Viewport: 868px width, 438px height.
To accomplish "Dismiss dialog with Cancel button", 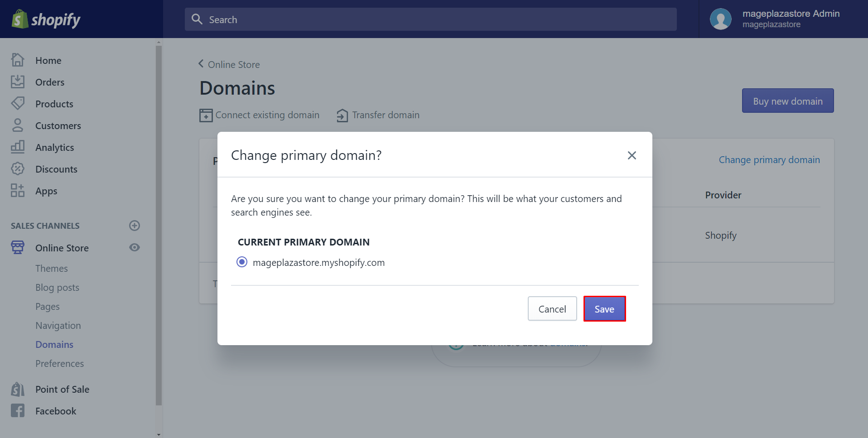I will click(552, 309).
